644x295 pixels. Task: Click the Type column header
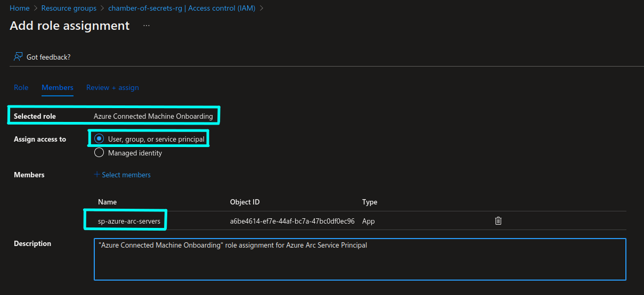pyautogui.click(x=370, y=202)
